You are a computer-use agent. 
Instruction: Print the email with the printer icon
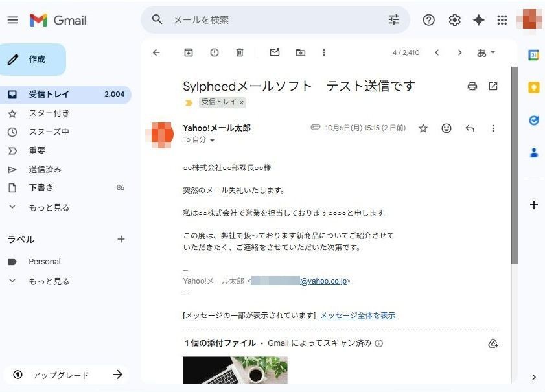(472, 86)
